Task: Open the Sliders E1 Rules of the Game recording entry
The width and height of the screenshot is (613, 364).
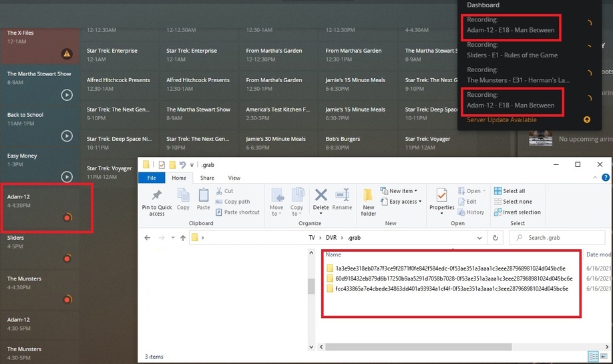Action: [x=512, y=50]
